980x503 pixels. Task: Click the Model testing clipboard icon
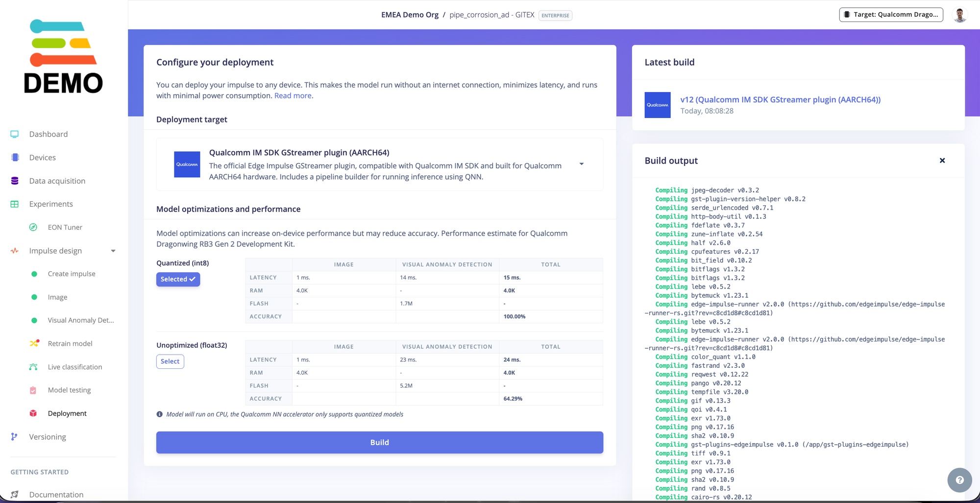click(x=33, y=390)
